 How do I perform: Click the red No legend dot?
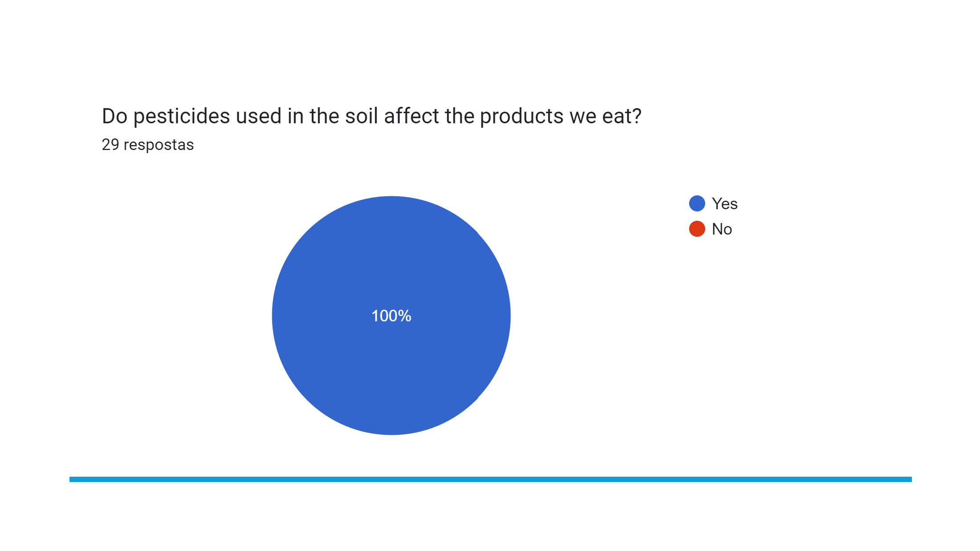point(697,229)
